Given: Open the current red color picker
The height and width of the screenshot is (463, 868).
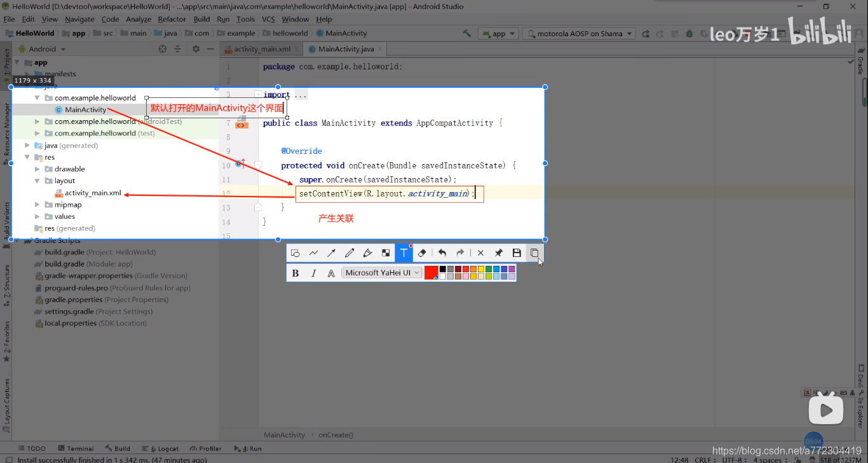Looking at the screenshot, I should pyautogui.click(x=431, y=273).
